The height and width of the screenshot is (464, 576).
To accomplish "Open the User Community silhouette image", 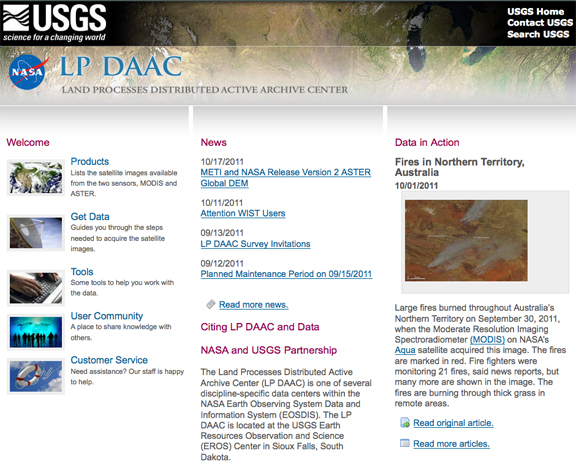I will pos(36,332).
